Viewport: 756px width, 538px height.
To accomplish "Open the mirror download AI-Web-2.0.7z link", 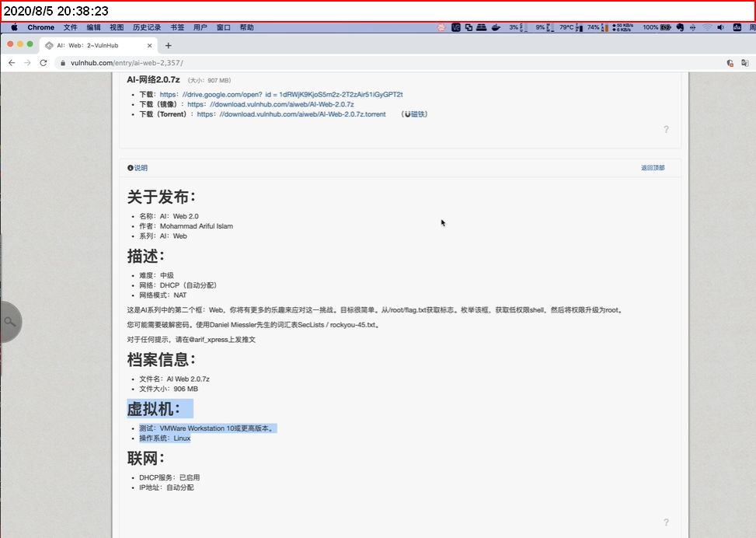I will pos(270,104).
